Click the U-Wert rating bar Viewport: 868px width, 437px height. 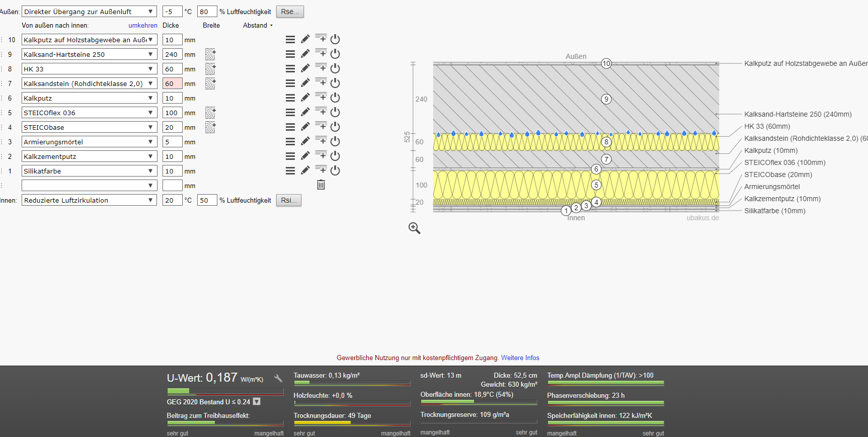[x=225, y=391]
